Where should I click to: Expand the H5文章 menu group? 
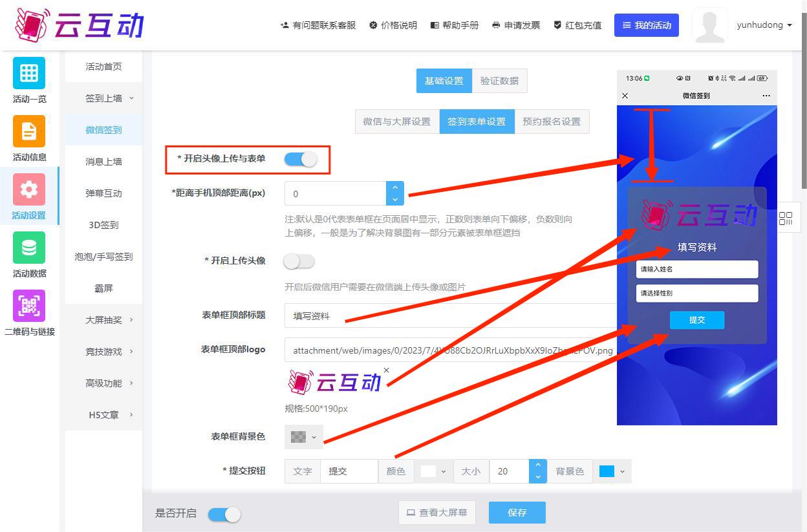point(103,414)
